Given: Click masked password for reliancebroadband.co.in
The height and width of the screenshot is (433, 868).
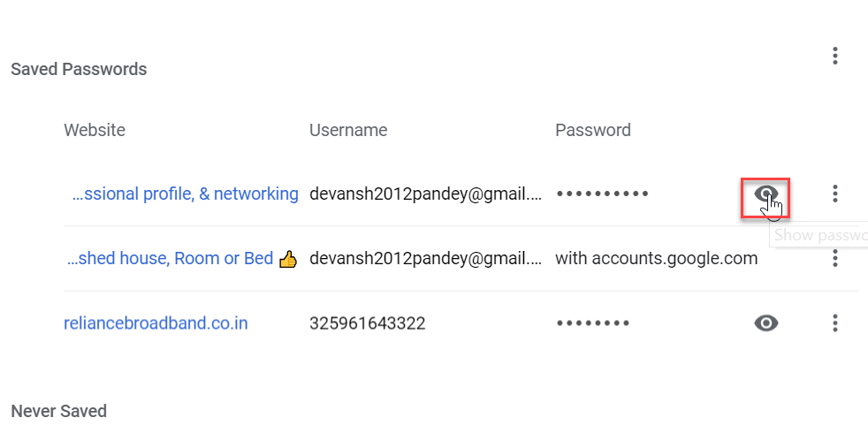Looking at the screenshot, I should pyautogui.click(x=592, y=323).
